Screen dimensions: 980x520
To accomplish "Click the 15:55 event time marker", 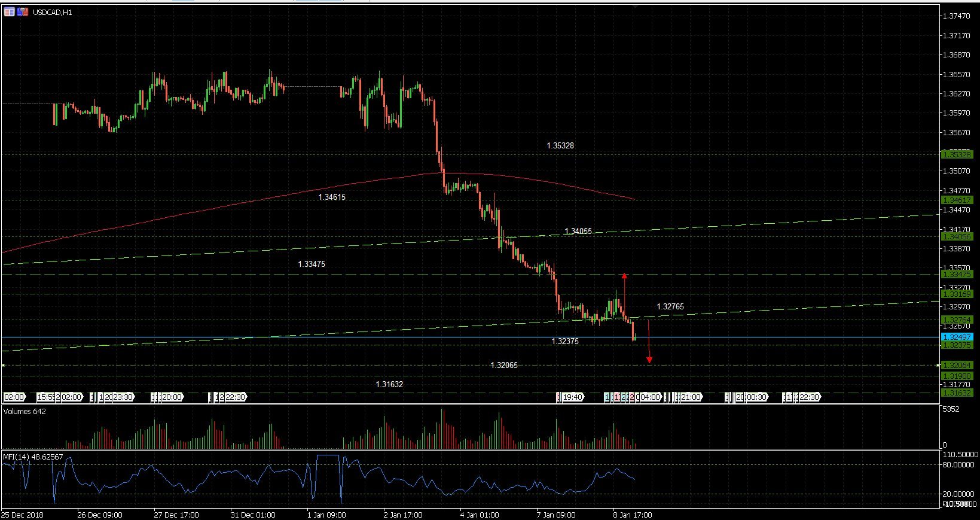I will pyautogui.click(x=46, y=397).
